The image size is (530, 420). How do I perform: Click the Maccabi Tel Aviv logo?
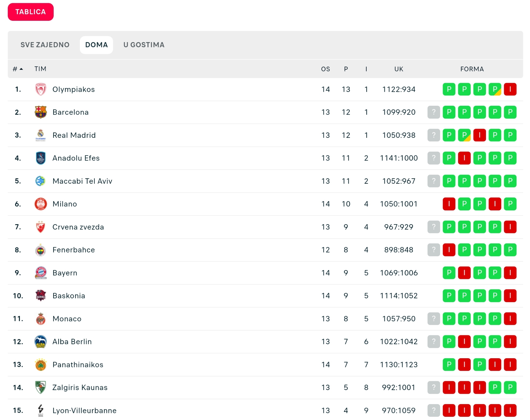pos(41,181)
